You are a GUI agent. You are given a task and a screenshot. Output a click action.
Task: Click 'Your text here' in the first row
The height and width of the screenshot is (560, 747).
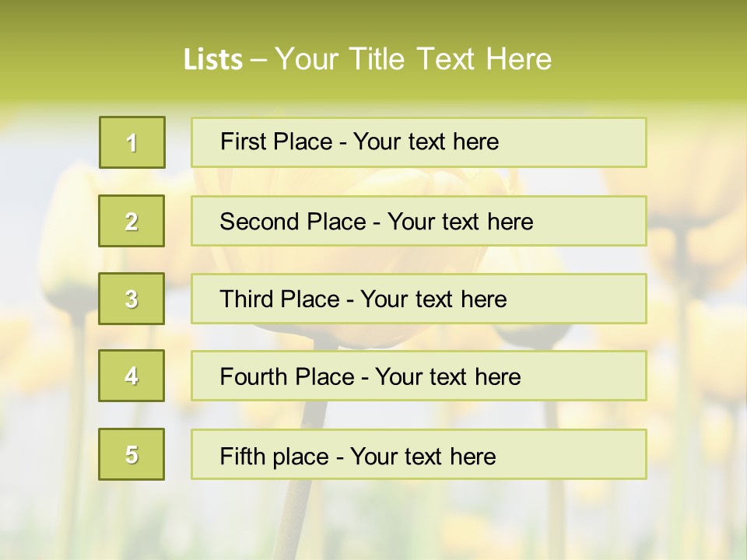tap(426, 142)
